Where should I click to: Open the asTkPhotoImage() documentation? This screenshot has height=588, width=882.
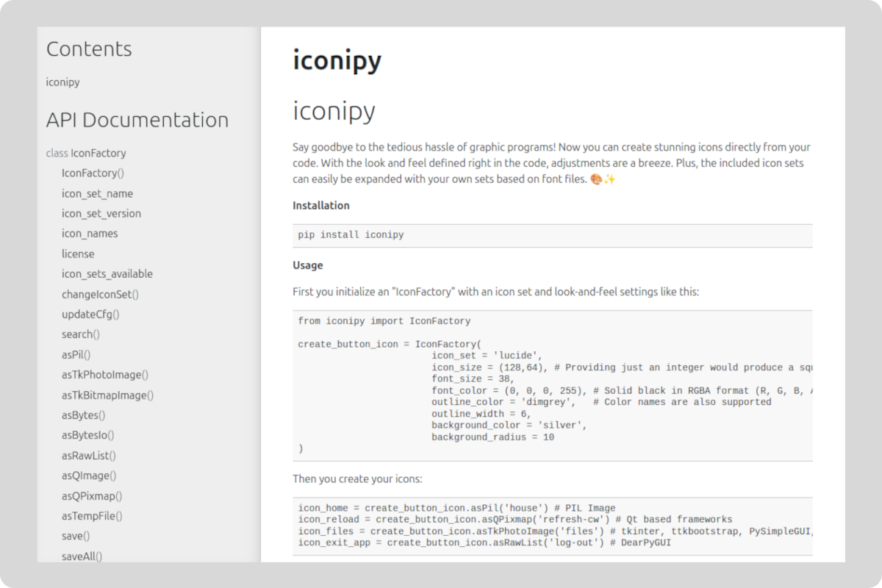click(x=104, y=374)
